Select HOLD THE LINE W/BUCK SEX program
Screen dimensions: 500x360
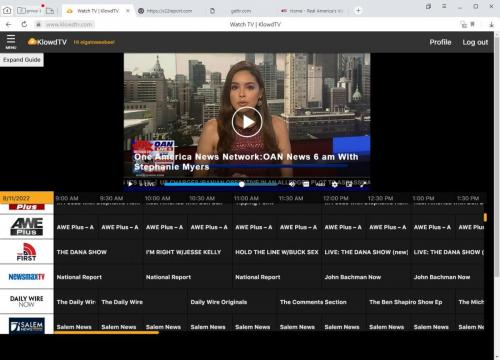[277, 252]
